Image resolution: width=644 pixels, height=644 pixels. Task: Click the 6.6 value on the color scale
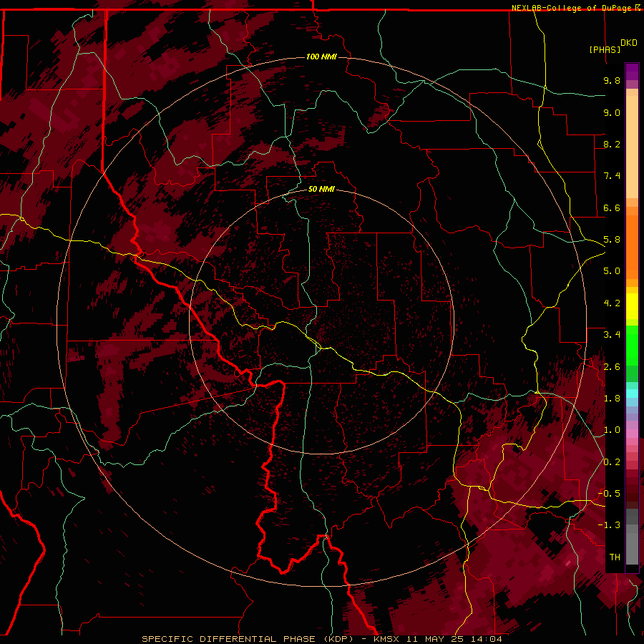point(612,208)
